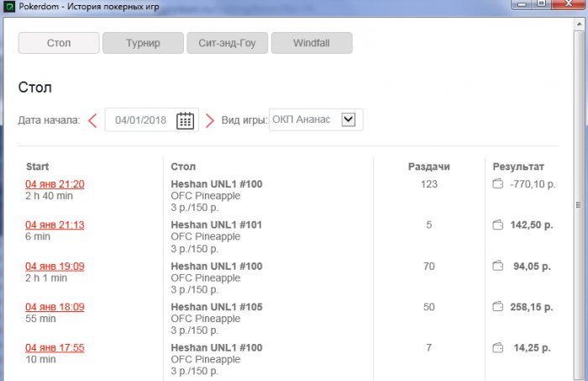
Task: Click result value 14,25 р.
Action: pos(532,347)
